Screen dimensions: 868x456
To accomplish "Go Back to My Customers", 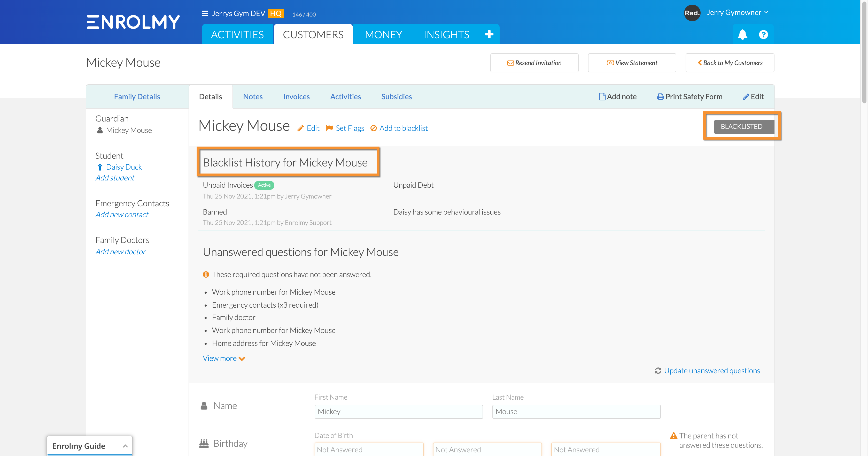I will (730, 63).
